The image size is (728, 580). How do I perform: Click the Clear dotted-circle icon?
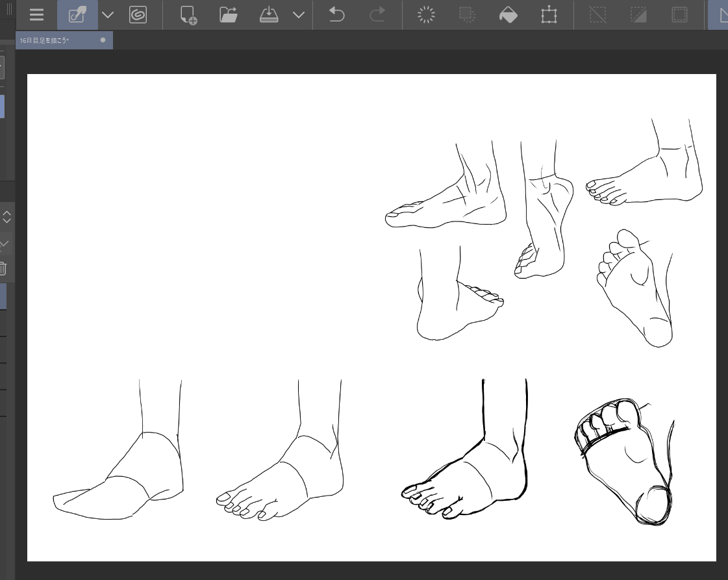coord(425,15)
